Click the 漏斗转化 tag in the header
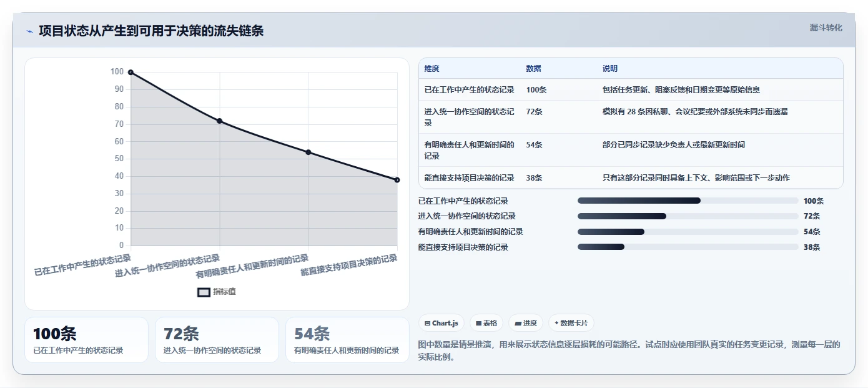This screenshot has height=388, width=868. tap(826, 27)
